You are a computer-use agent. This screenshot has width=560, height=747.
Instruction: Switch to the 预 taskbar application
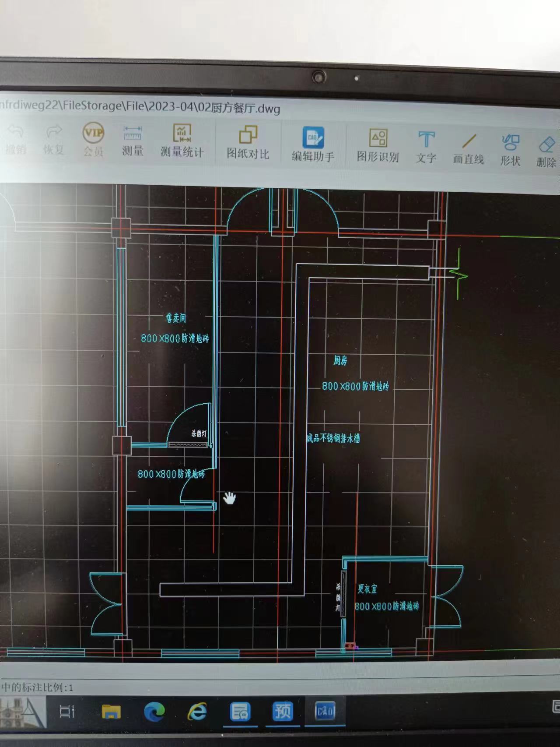(x=283, y=712)
